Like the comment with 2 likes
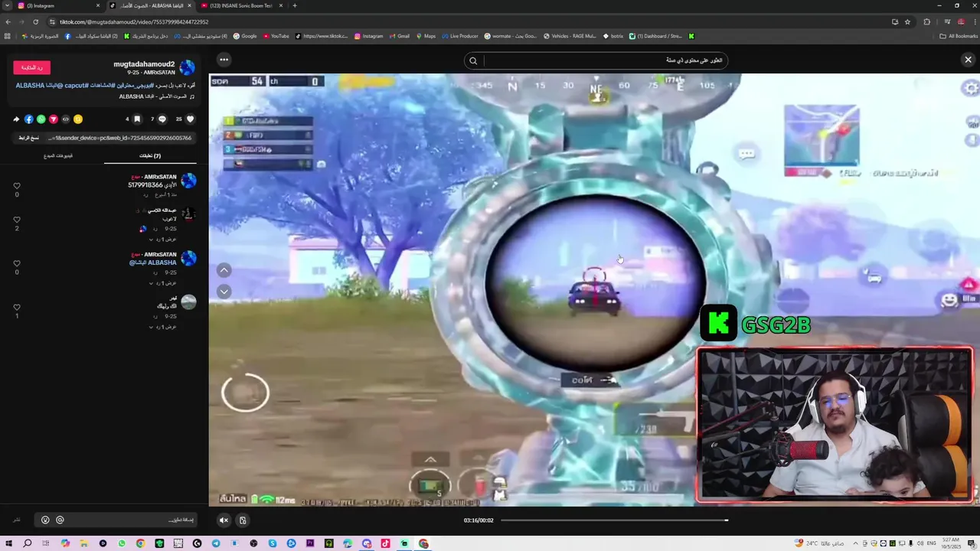This screenshot has width=980, height=551. 17,220
